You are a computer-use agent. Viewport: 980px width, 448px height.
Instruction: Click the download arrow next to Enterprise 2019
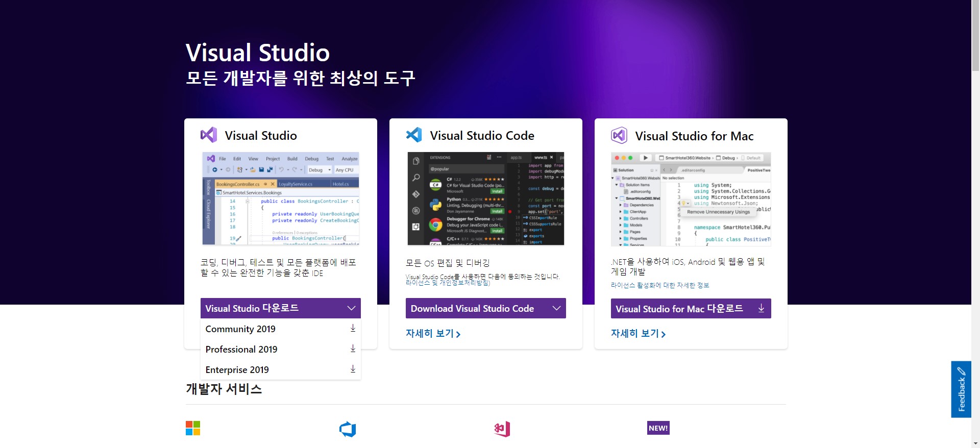[353, 369]
